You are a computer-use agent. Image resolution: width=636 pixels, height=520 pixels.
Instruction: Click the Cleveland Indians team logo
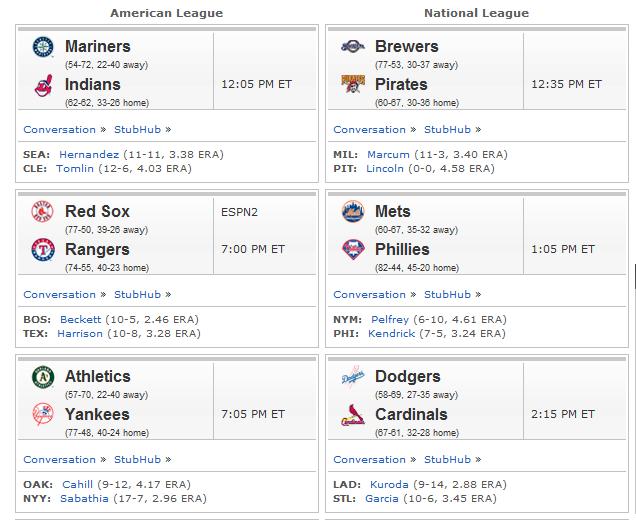pyautogui.click(x=43, y=85)
